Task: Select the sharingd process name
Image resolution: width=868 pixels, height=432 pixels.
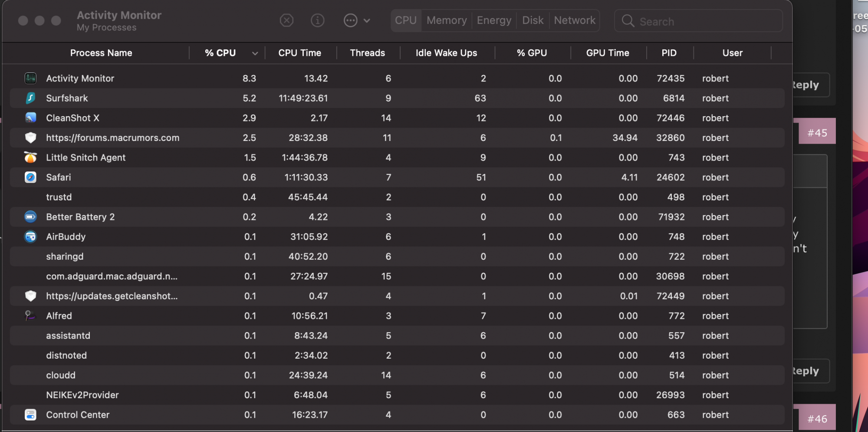Action: [65, 257]
